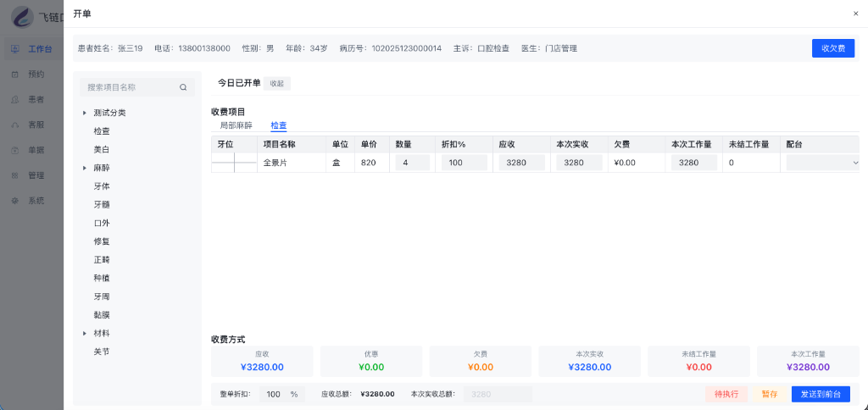The image size is (868, 410).
Task: Click the 本次实收 field in the 全景片 row
Action: point(579,163)
